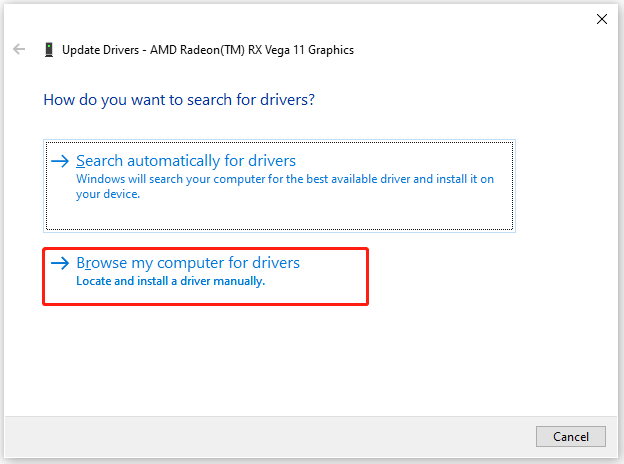The height and width of the screenshot is (464, 624).
Task: Click "Locate and install a driver manually" text
Action: 170,282
